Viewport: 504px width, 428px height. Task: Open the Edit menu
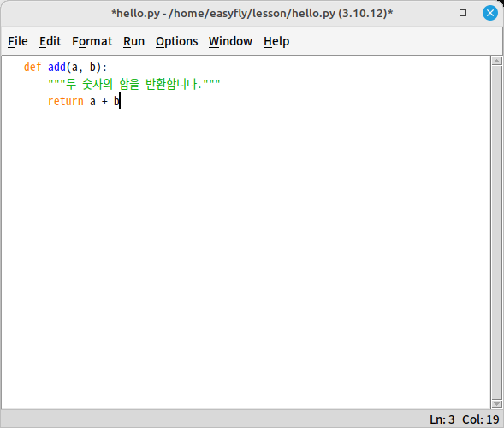pyautogui.click(x=50, y=41)
